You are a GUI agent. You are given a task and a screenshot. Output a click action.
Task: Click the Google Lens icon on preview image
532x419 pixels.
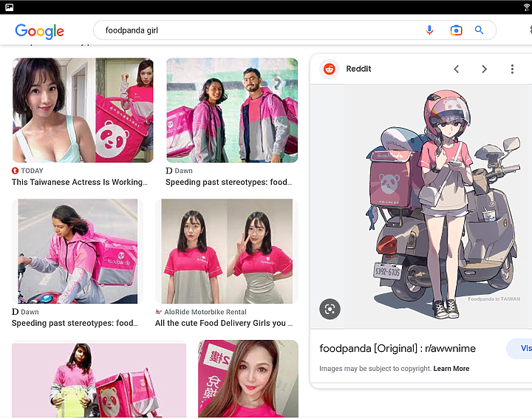(x=330, y=309)
